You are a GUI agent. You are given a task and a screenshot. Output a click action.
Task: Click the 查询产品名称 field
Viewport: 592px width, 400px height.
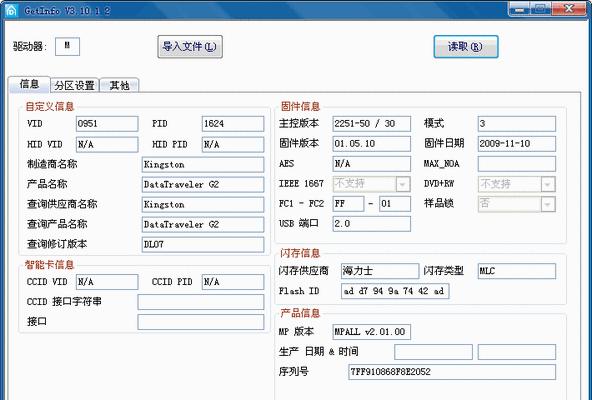click(203, 225)
